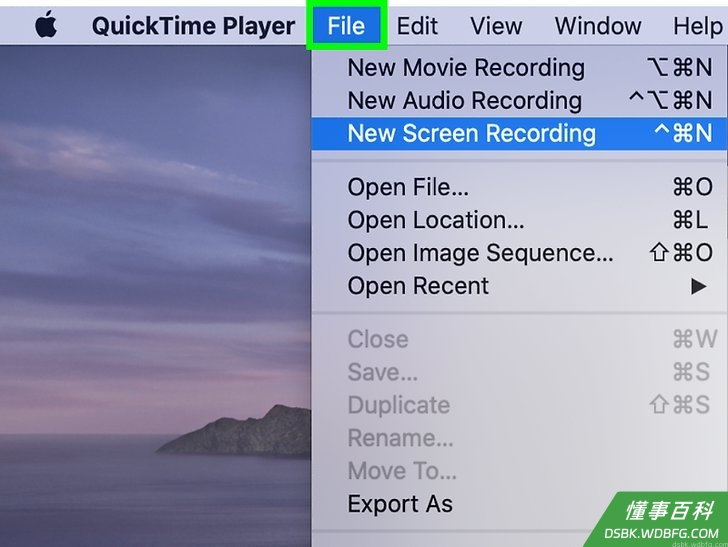Open the Window menu
Viewport: 728px width, 547px height.
click(x=598, y=26)
